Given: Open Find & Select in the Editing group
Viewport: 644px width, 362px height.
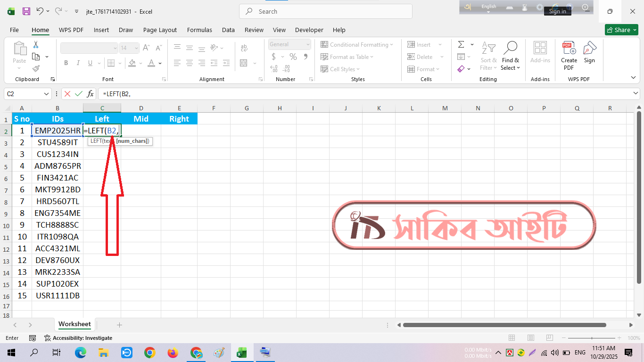Looking at the screenshot, I should (510, 55).
